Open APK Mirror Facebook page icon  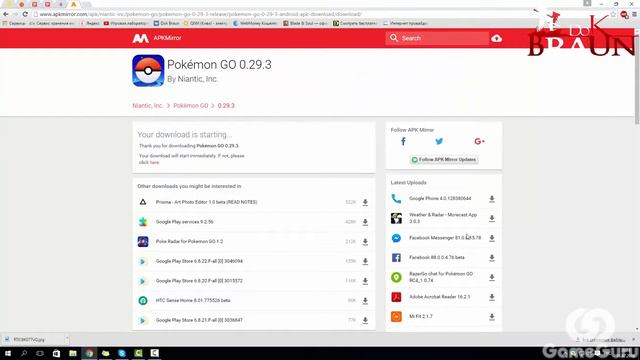[403, 141]
